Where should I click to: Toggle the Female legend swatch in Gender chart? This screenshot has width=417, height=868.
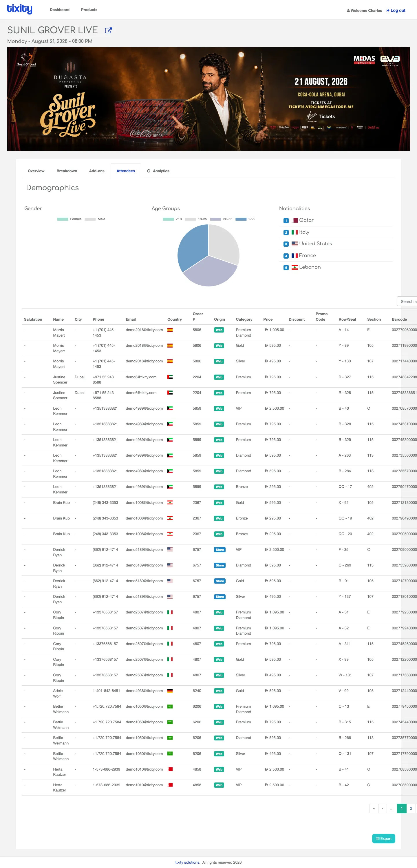pos(63,219)
